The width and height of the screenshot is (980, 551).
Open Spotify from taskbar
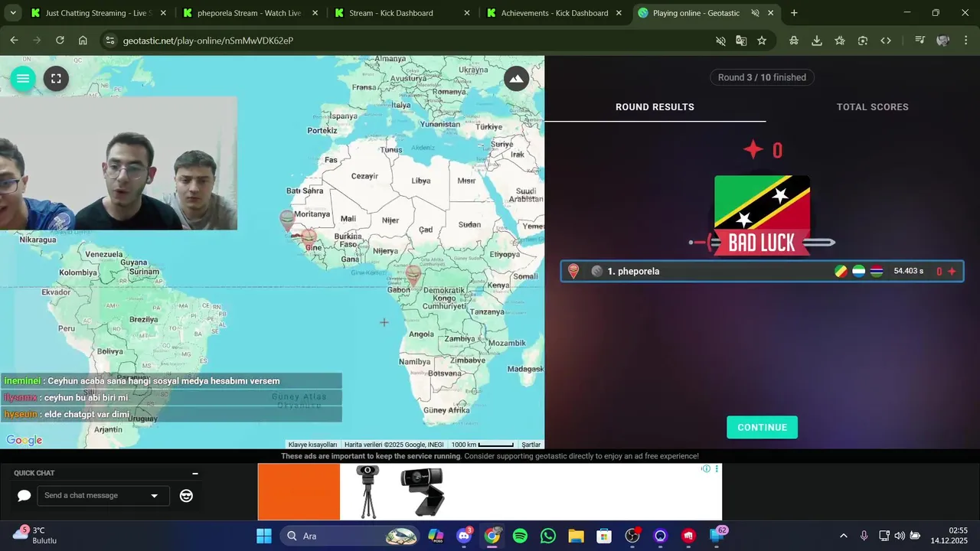[x=520, y=536]
